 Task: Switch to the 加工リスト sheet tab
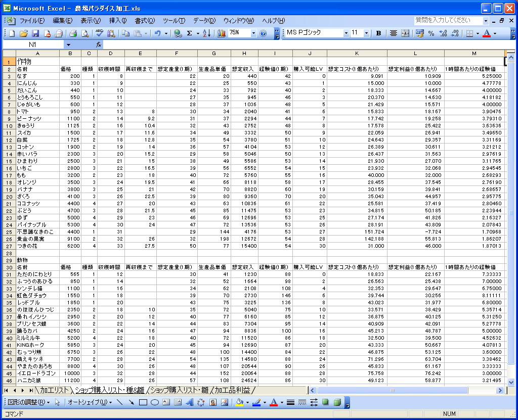54,390
